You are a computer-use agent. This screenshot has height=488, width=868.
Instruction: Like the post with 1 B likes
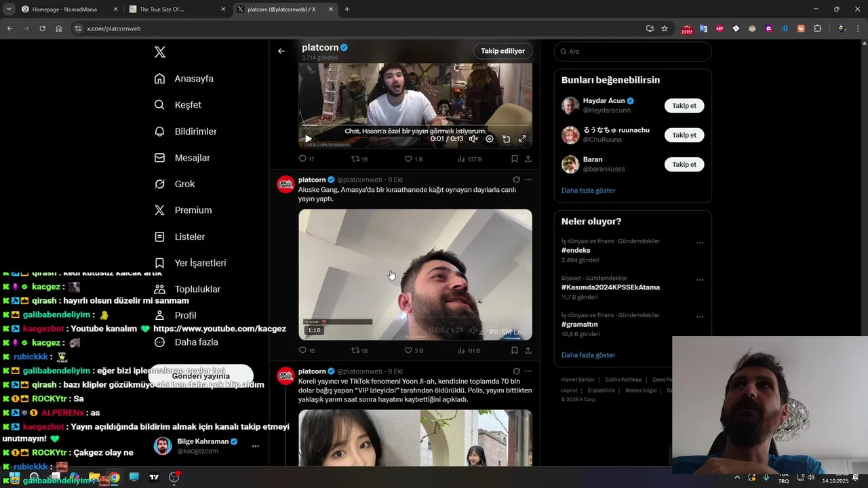[413, 159]
